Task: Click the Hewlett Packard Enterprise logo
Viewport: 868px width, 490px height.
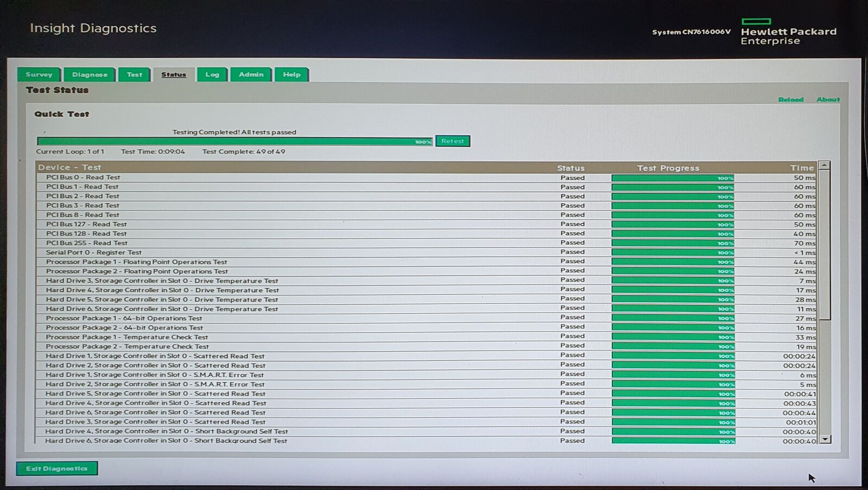Action: (x=788, y=33)
